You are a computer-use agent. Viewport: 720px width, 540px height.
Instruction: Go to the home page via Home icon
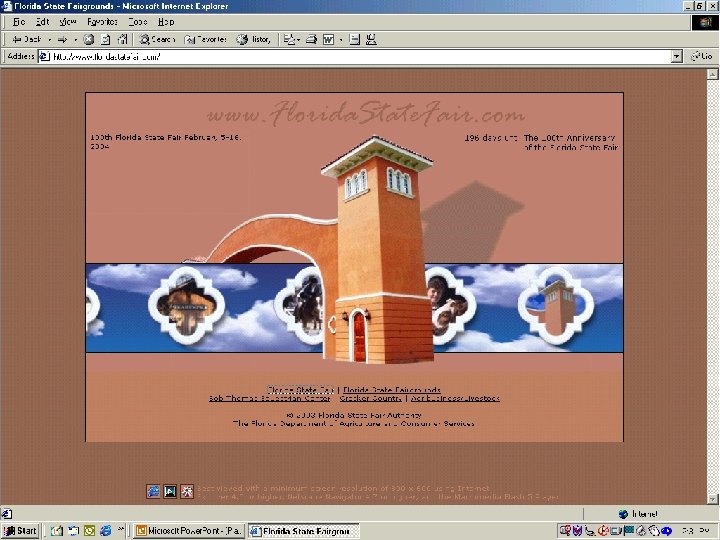(122, 39)
